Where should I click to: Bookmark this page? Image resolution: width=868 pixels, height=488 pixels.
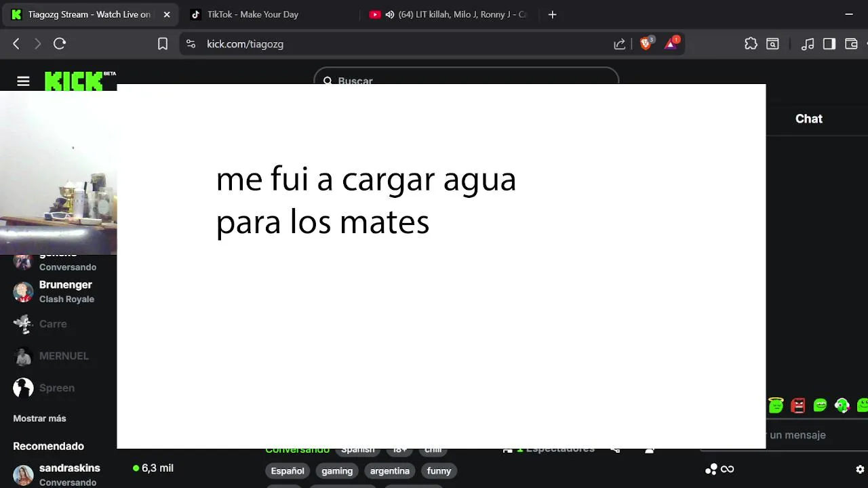point(163,43)
